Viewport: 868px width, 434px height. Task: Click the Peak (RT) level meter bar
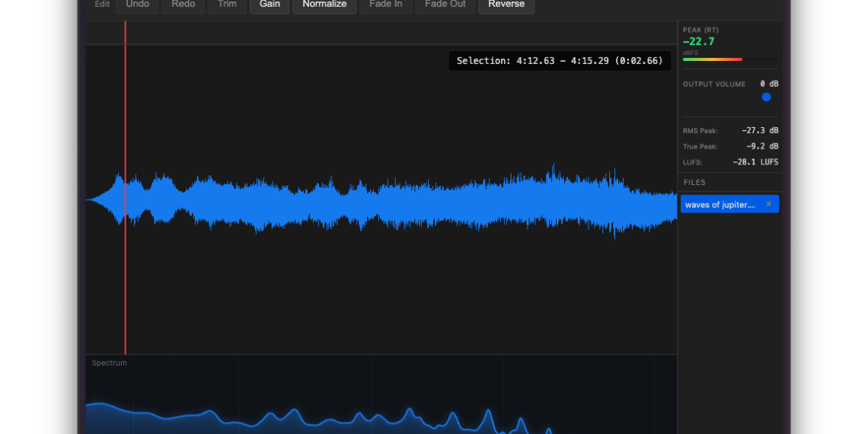pyautogui.click(x=730, y=59)
